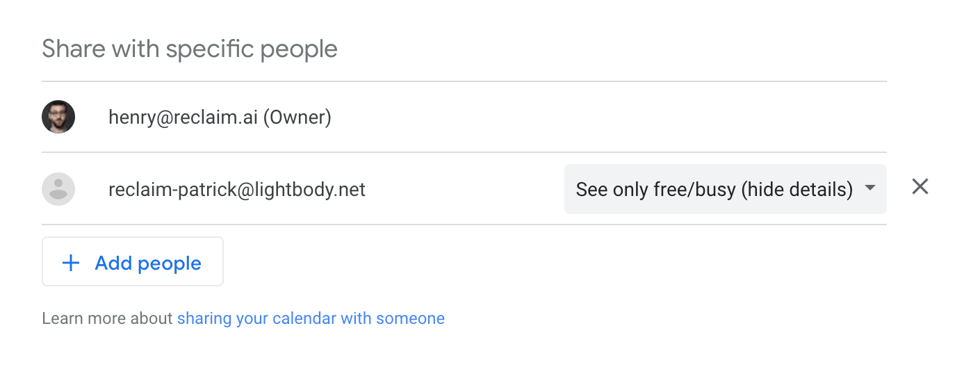Open the "See only free/busy" permission dropdown

click(725, 189)
